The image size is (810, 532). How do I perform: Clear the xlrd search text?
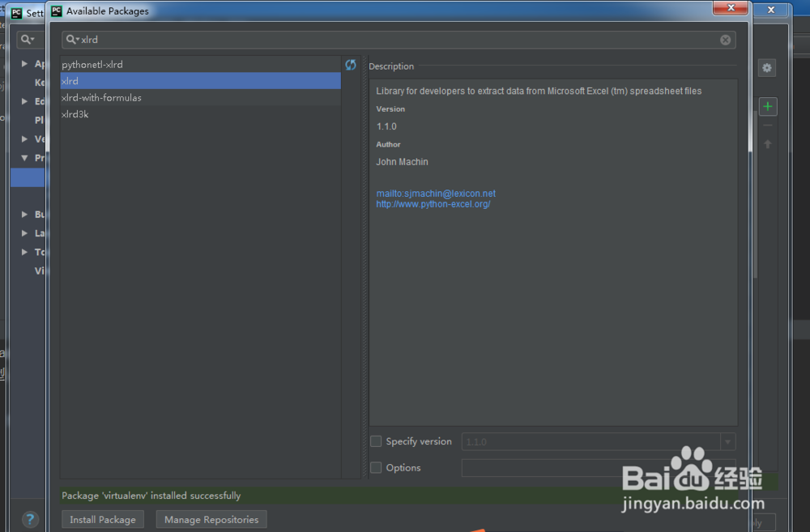pos(725,40)
